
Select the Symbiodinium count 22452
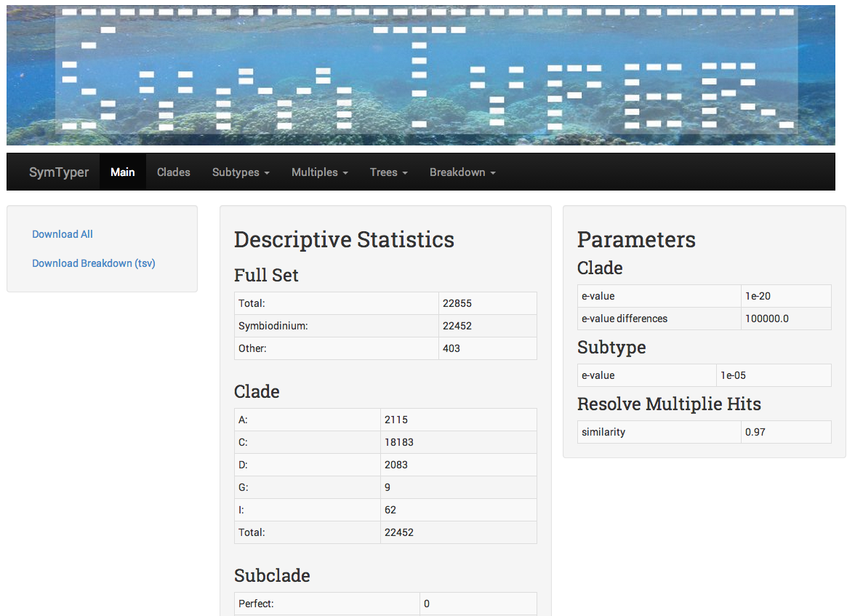click(x=457, y=326)
